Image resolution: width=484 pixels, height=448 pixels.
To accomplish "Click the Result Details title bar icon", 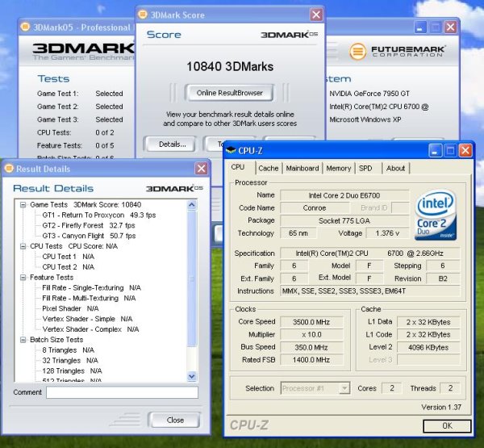I will tap(9, 169).
